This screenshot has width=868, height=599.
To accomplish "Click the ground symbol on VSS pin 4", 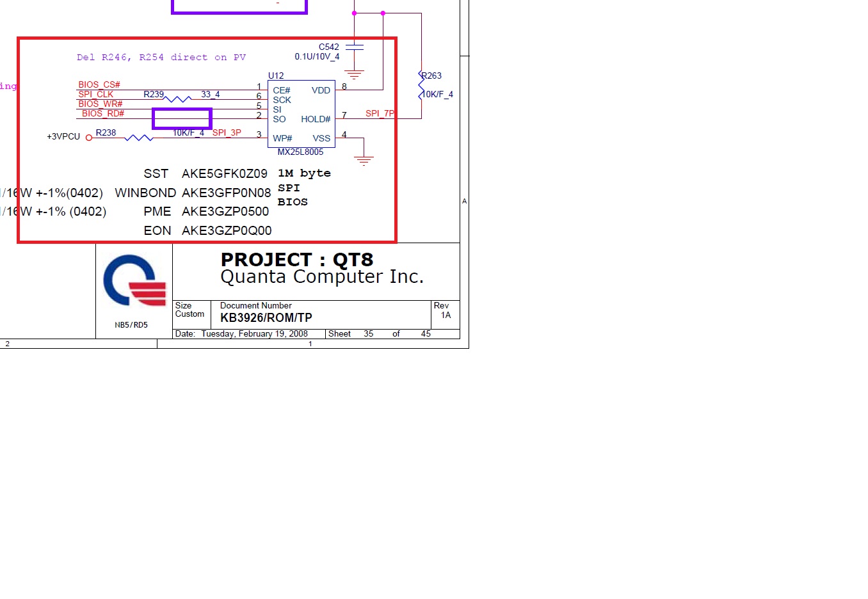I will (364, 161).
